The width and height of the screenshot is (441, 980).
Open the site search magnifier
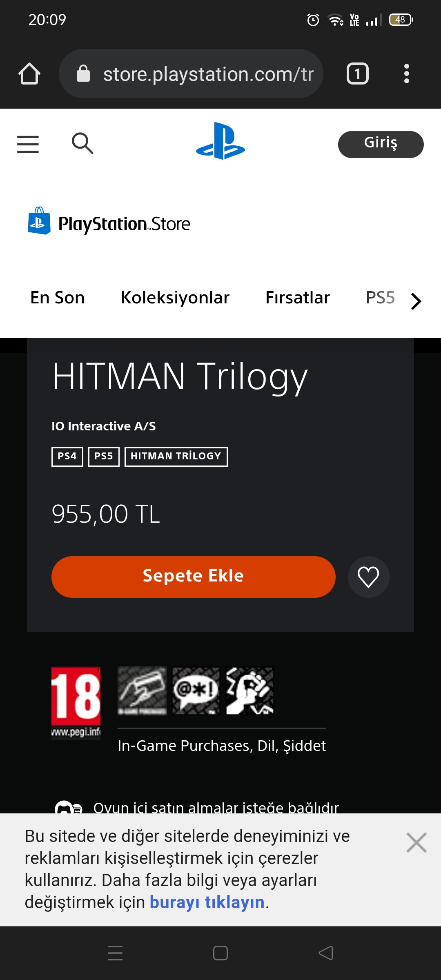point(82,143)
